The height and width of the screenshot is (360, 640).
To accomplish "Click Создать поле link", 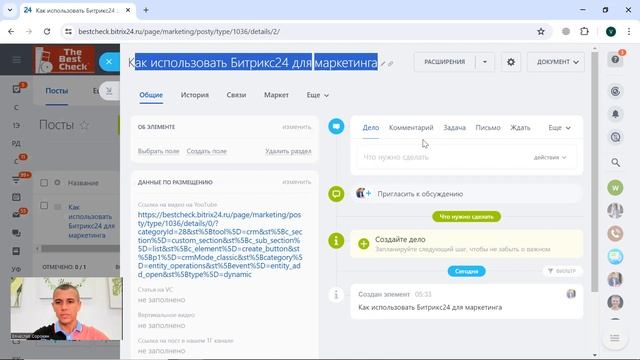I will coord(207,151).
